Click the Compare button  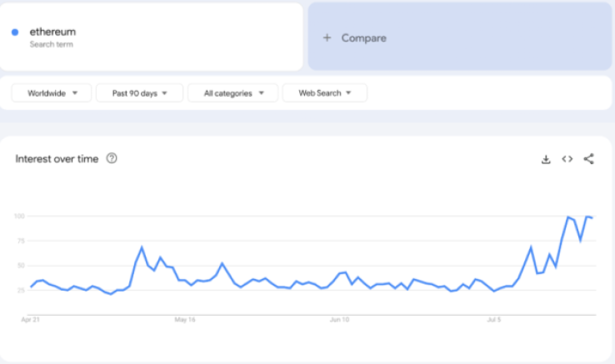click(364, 37)
